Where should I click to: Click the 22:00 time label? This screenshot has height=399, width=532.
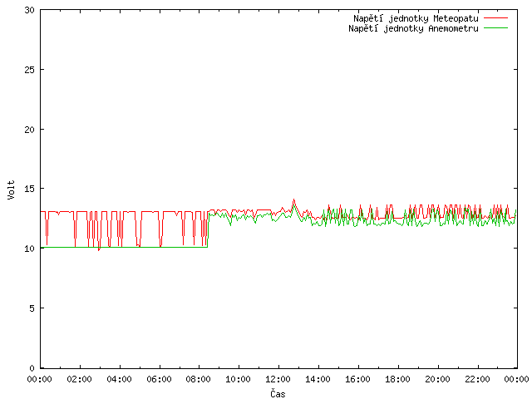coord(477,379)
